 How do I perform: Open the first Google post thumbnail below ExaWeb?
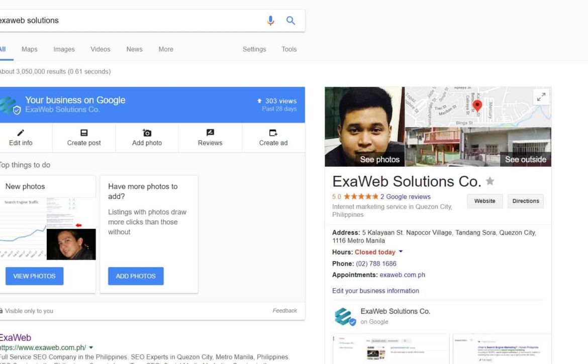click(390, 349)
